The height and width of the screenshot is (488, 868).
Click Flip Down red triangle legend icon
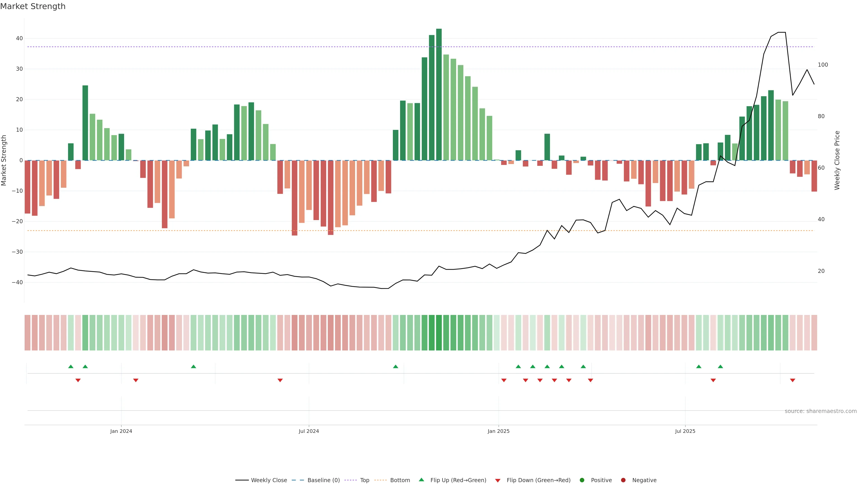click(x=498, y=481)
